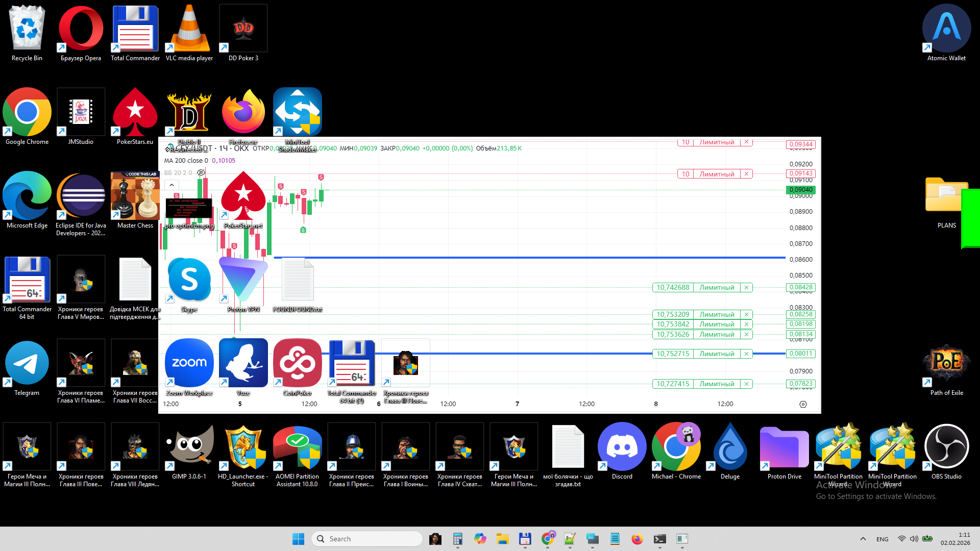980x551 pixels.
Task: Cancel the 10,742688 limit order
Action: [746, 288]
